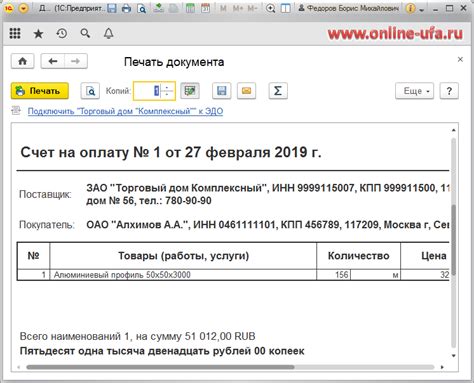Viewport: 474px width, 383px height.
Task: Click the printer icon in title bar
Action: [x=126, y=8]
